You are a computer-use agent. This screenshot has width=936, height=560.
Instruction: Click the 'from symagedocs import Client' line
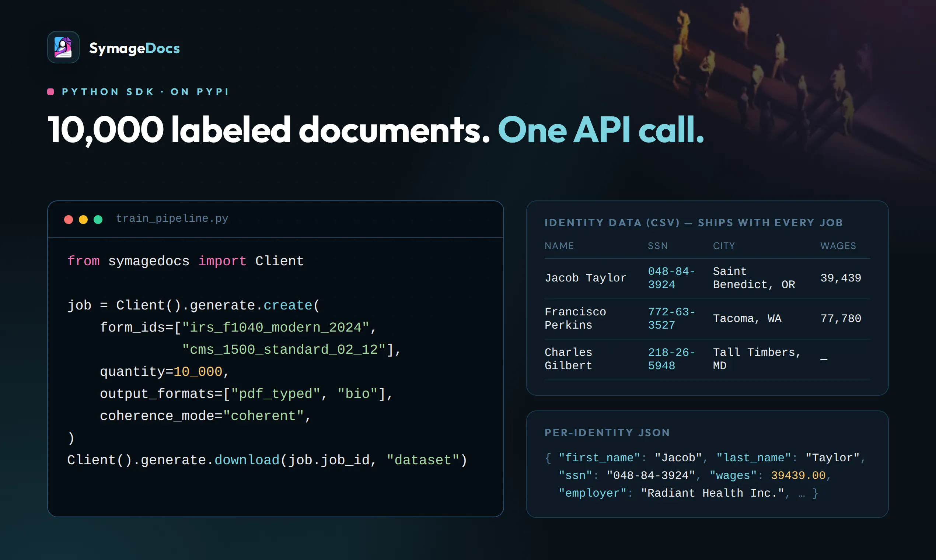[185, 261]
